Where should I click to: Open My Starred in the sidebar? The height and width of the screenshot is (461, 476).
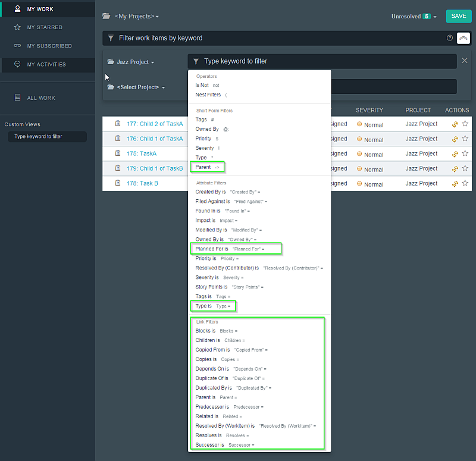[x=45, y=27]
